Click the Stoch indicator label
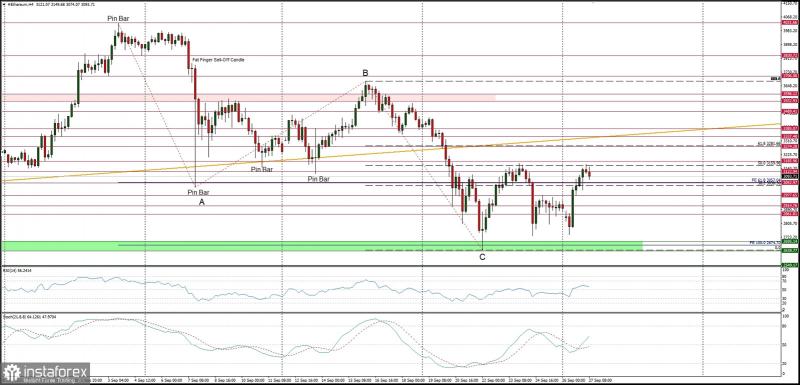 (30, 317)
